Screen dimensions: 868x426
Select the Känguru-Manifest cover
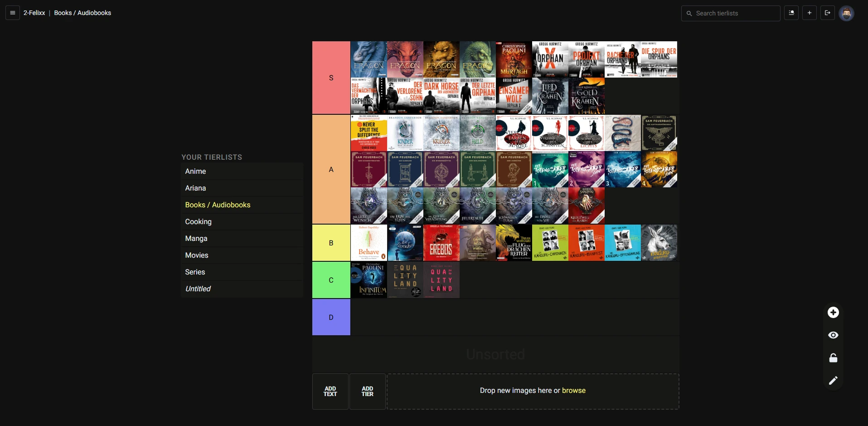pos(587,243)
